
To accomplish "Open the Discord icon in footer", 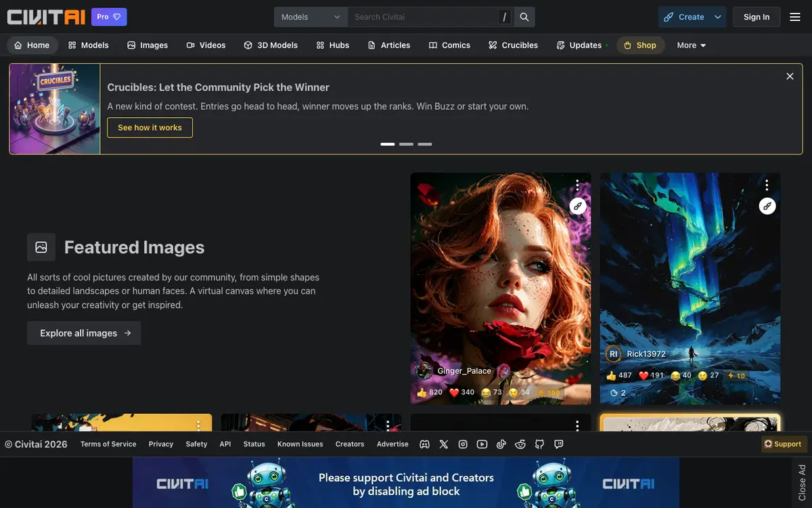I will pyautogui.click(x=424, y=444).
